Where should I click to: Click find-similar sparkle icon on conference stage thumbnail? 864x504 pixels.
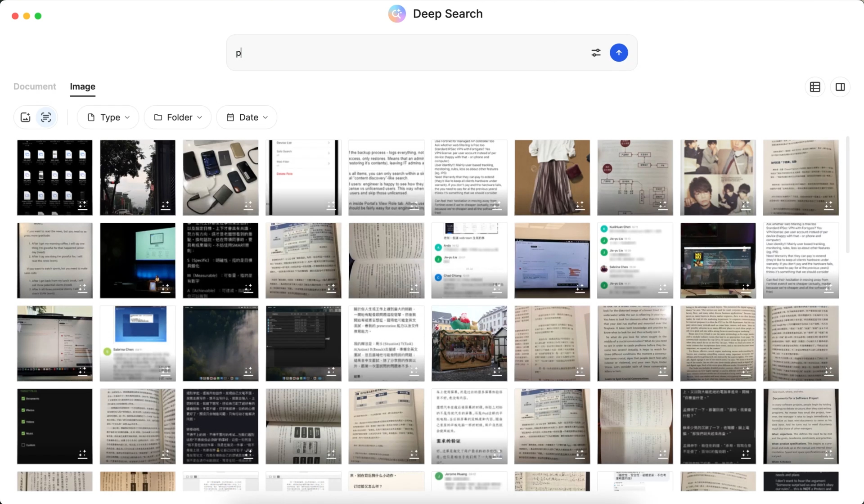pyautogui.click(x=166, y=288)
